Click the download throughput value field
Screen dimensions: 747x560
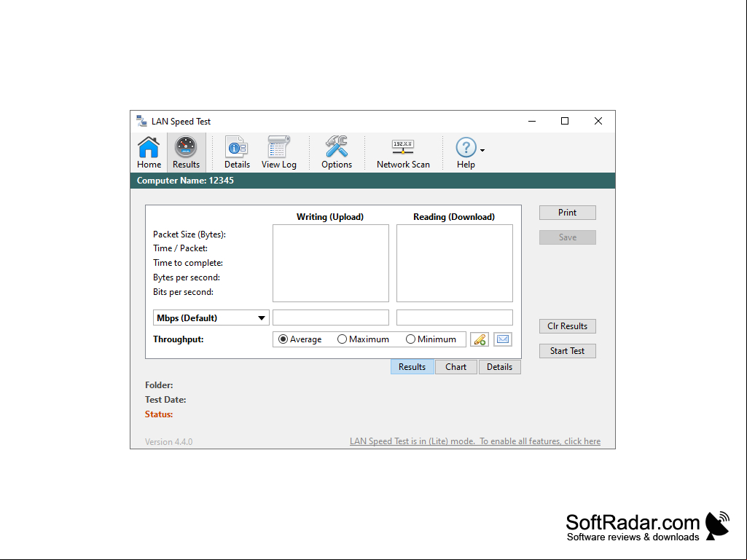[x=455, y=318]
